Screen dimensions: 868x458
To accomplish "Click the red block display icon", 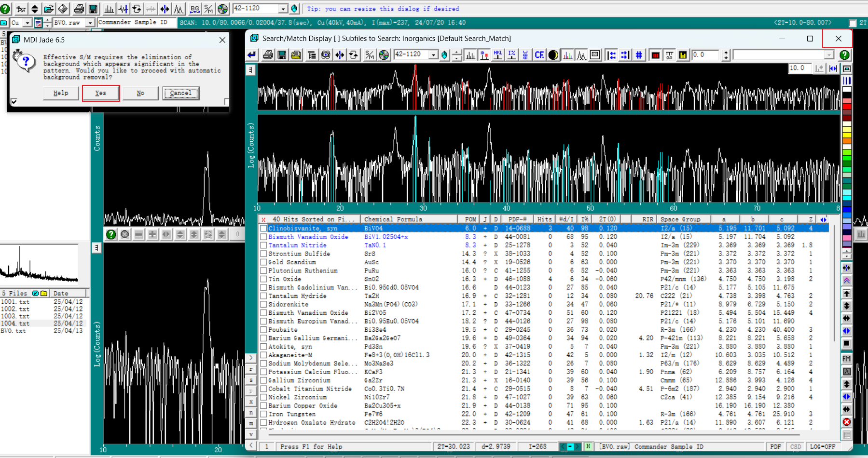I will click(655, 55).
